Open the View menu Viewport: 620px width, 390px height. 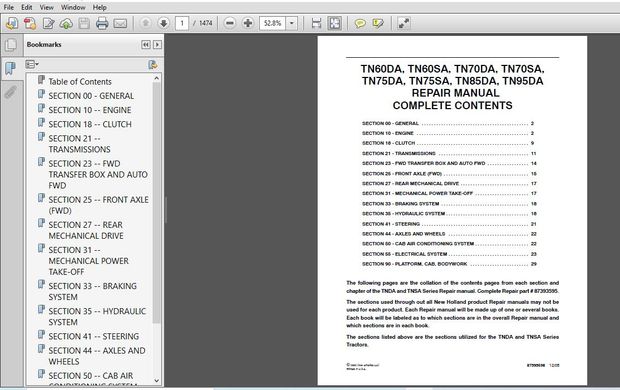[x=47, y=7]
